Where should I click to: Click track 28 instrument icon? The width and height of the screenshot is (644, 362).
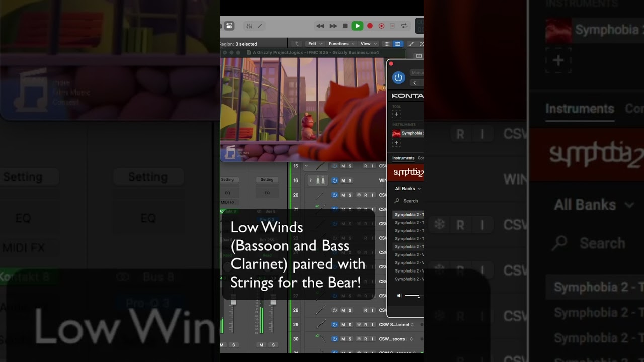(x=320, y=310)
